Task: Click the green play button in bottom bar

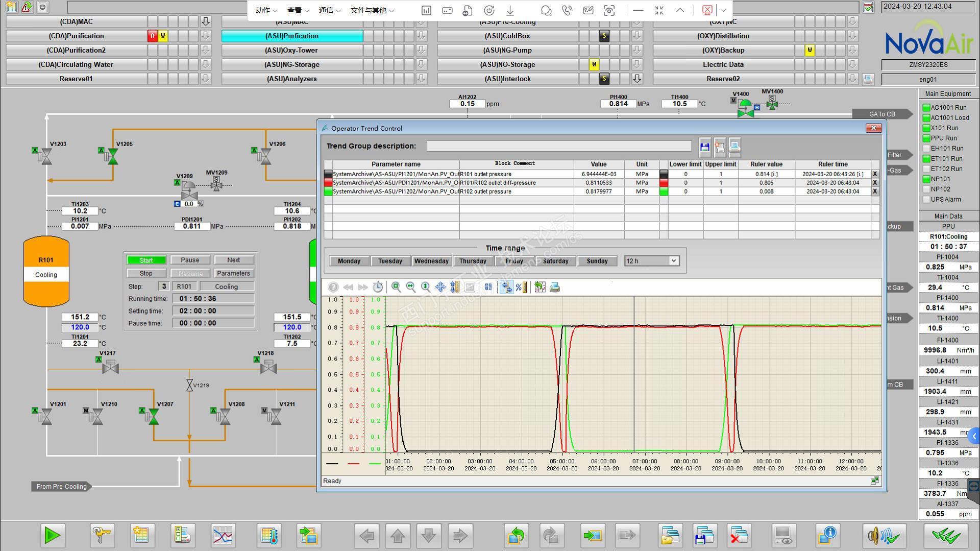Action: pos(53,536)
